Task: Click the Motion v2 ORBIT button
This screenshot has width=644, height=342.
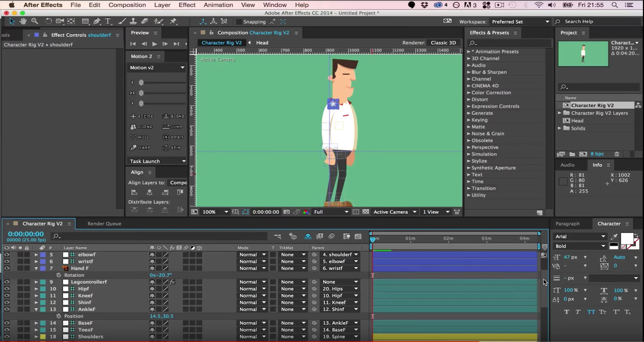Action: 173,137
